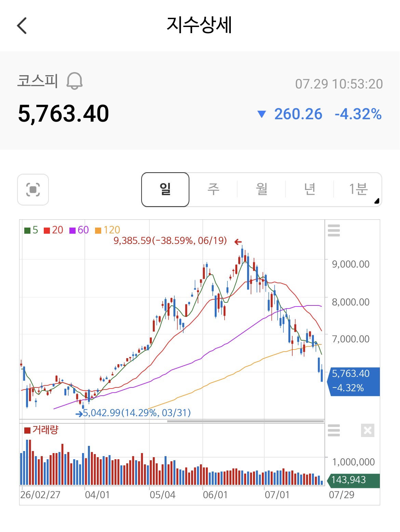Toggle the 60-day moving average legend

coord(79,230)
